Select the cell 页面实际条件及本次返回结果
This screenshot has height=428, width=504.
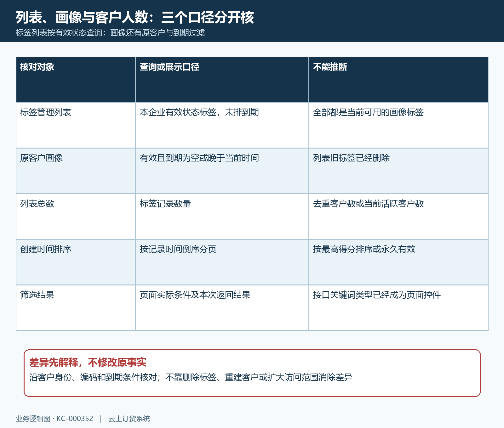click(222, 308)
